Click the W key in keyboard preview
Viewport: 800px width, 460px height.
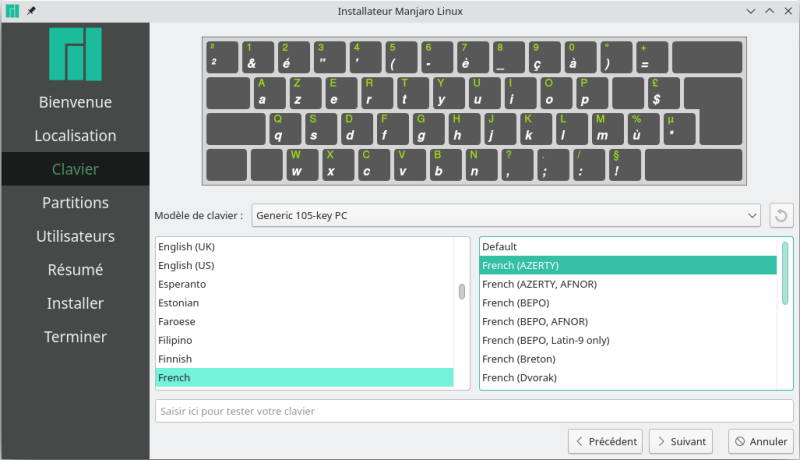coord(304,165)
